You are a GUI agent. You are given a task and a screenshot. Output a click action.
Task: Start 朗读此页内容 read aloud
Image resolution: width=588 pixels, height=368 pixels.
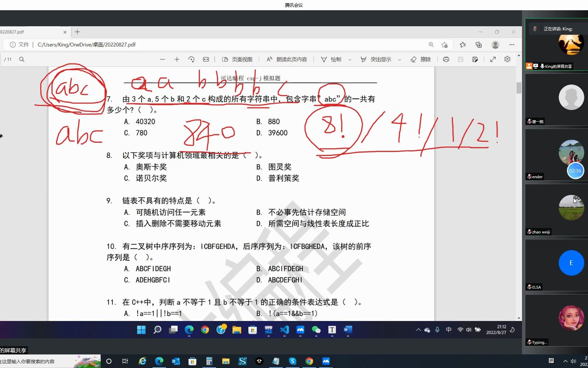pos(287,59)
